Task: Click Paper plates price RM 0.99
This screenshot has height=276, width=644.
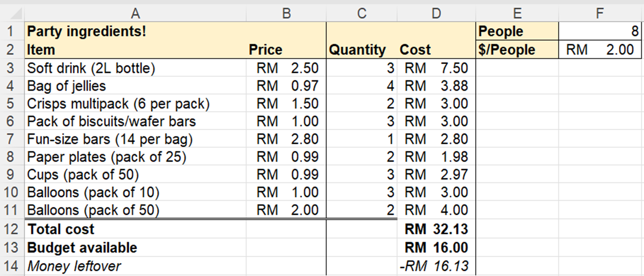Action: [x=286, y=157]
